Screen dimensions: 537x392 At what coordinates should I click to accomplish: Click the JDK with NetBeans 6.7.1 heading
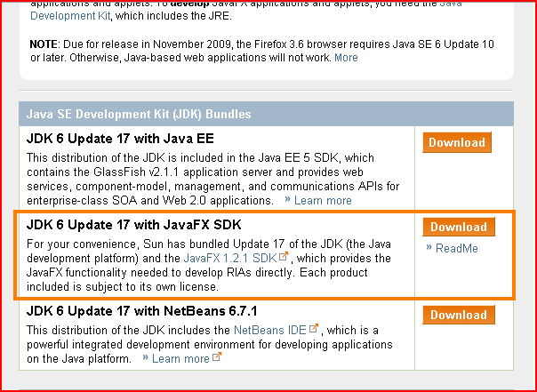coord(142,313)
